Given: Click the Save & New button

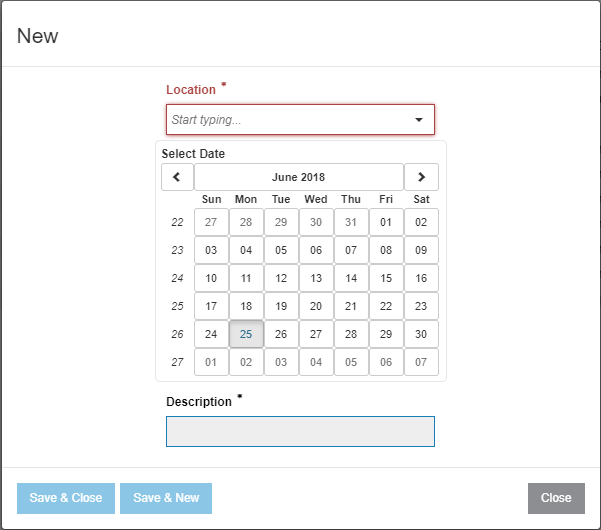Looking at the screenshot, I should click(166, 498).
